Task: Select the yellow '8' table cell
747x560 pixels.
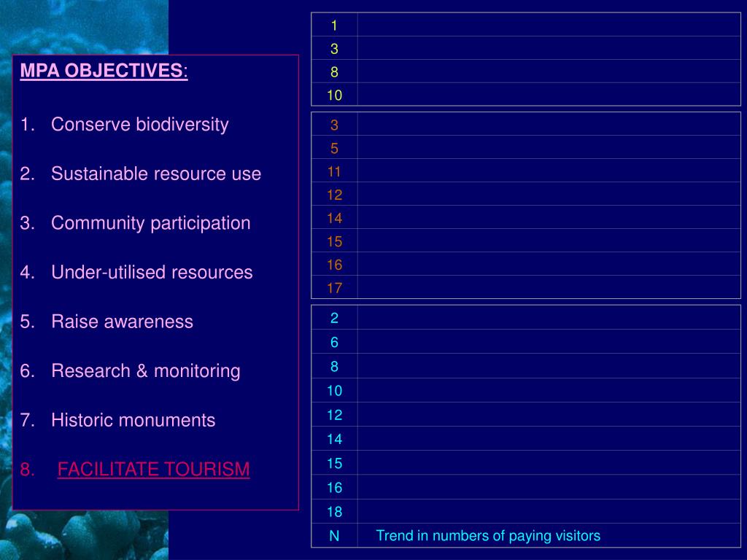Action: pos(334,71)
